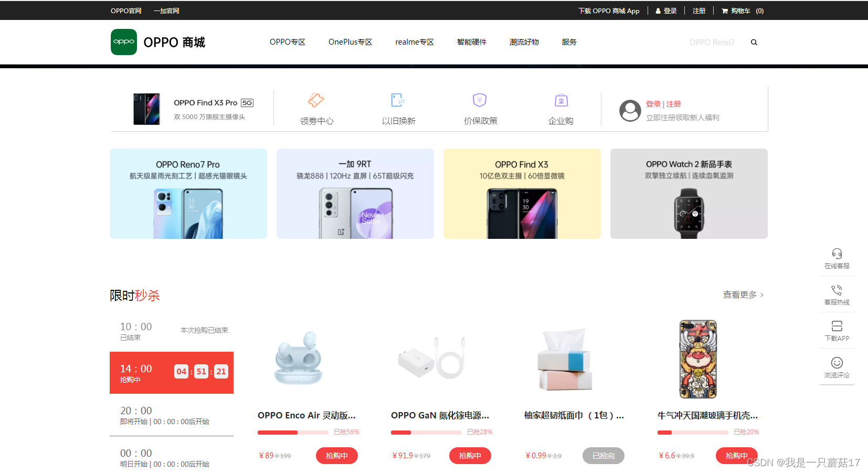Open 服务 navigation menu

(569, 42)
